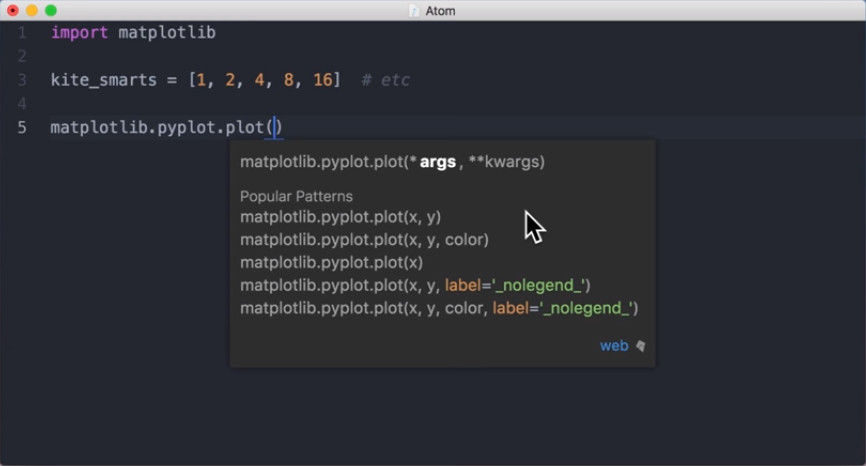Click line number 3 in gutter
This screenshot has height=466, width=866.
(x=22, y=80)
